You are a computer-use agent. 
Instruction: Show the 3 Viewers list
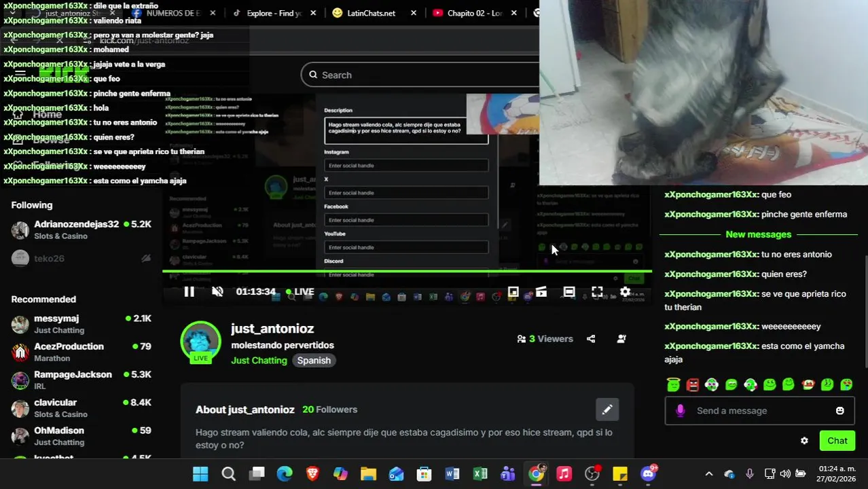[545, 339]
